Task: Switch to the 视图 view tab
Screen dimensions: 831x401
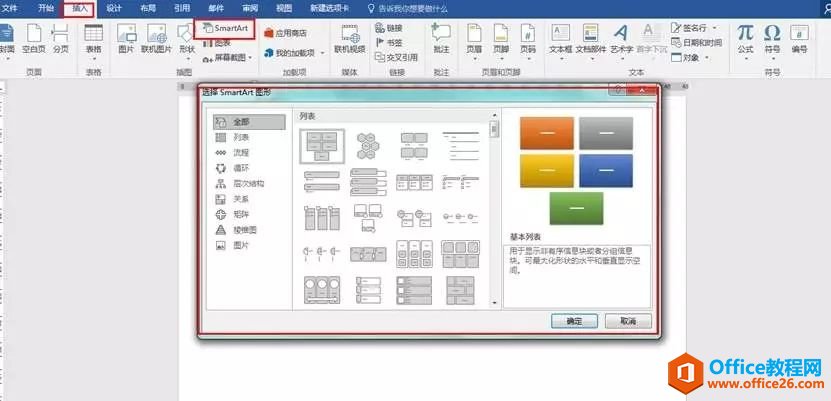Action: [284, 8]
